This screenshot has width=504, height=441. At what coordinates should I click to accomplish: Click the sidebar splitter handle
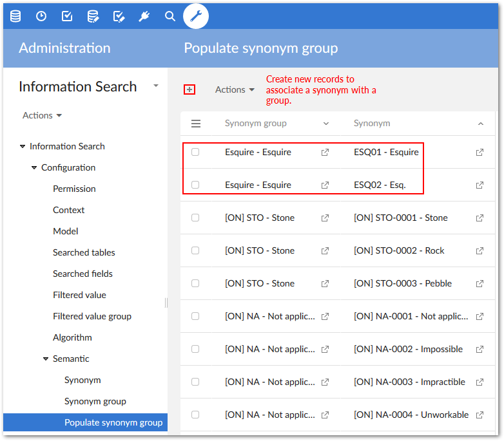pos(166,303)
